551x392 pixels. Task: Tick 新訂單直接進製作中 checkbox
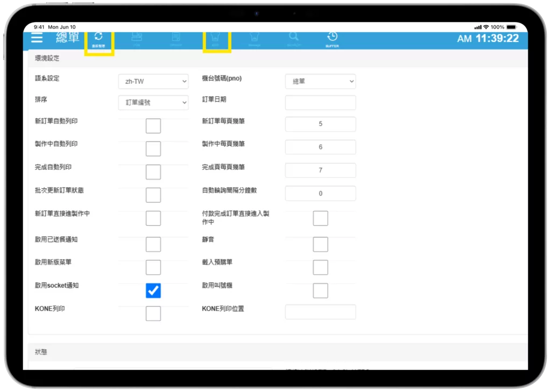153,218
